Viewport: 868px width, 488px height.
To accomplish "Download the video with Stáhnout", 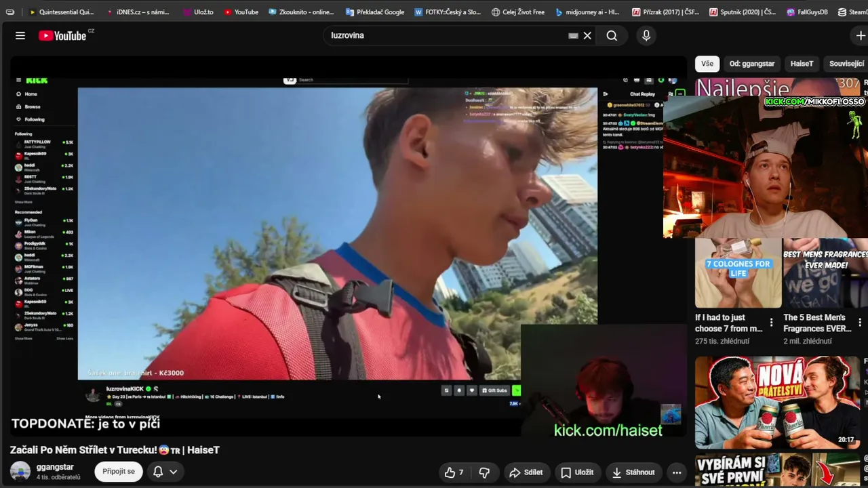I will pyautogui.click(x=633, y=472).
